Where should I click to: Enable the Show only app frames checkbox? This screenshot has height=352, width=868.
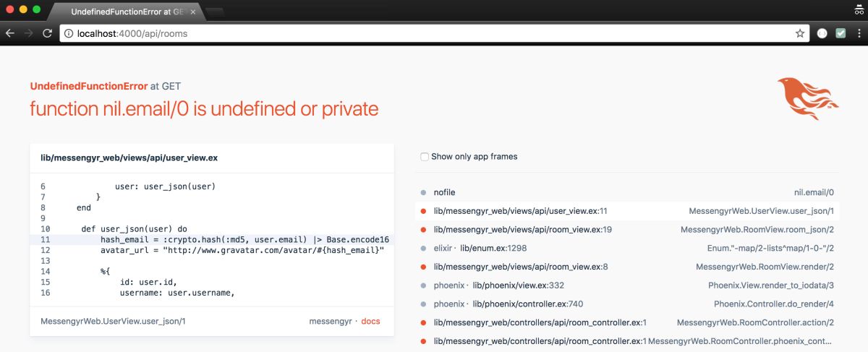425,156
